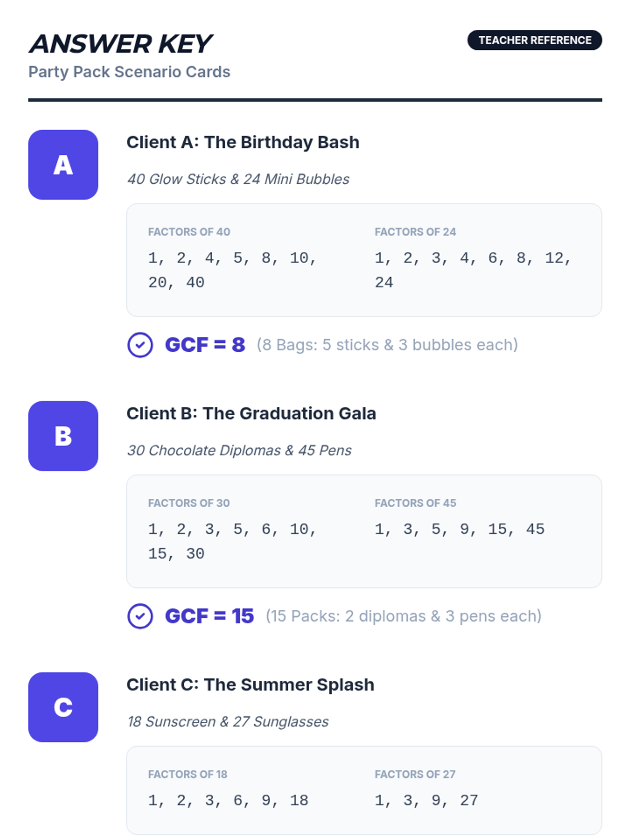Click the Answer Key title
630x840 pixels.
coord(121,44)
